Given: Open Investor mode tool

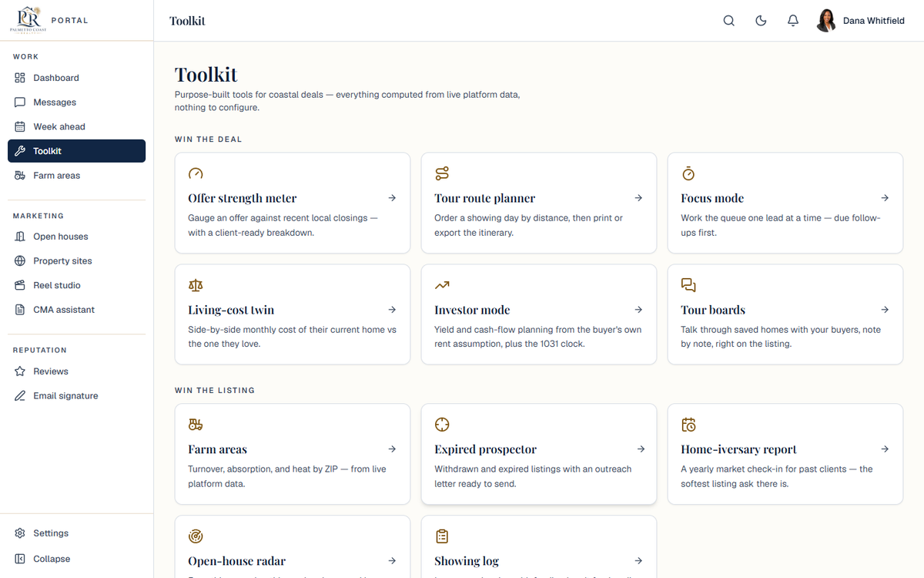Looking at the screenshot, I should pos(539,314).
